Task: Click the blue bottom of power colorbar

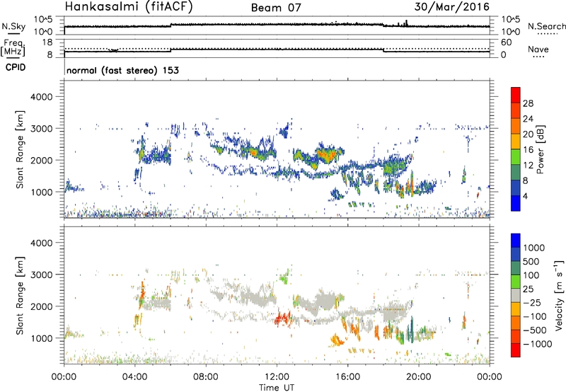Action: pos(516,203)
